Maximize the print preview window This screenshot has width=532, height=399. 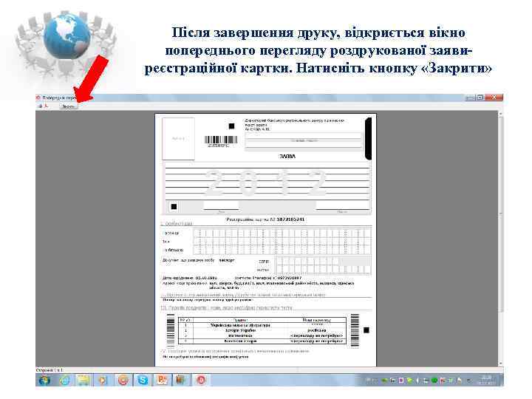coord(480,98)
